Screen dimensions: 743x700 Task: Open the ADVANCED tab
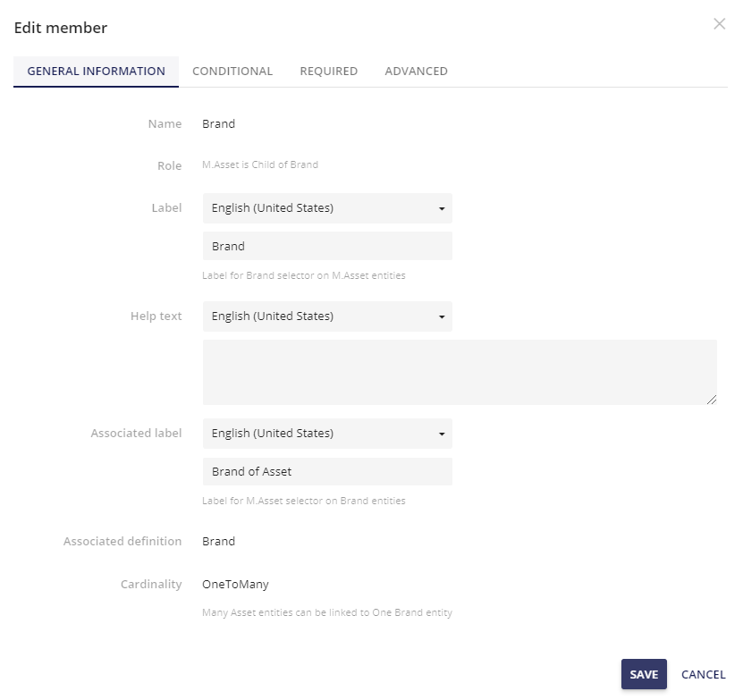click(x=416, y=71)
